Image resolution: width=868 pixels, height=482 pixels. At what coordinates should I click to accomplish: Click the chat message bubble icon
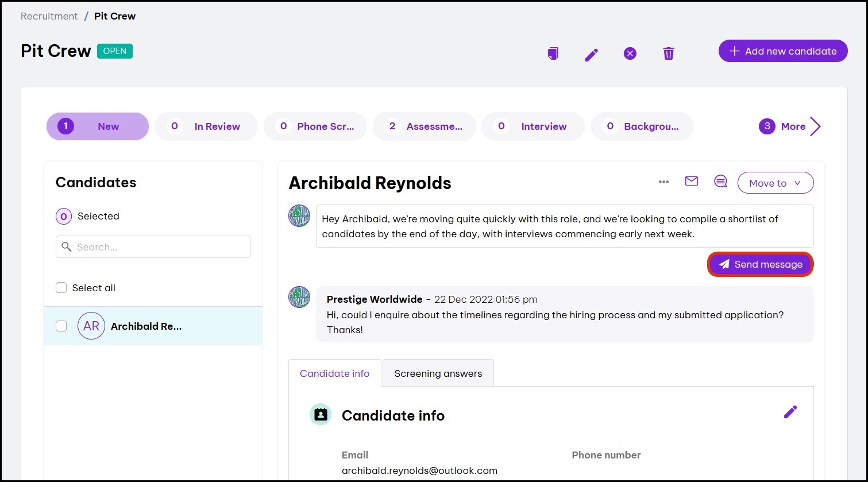(720, 182)
